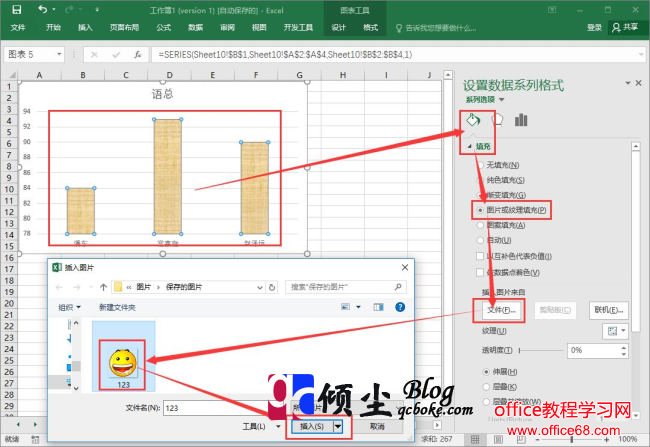
Task: Toggle Invert if negative checkbox
Action: 480,256
